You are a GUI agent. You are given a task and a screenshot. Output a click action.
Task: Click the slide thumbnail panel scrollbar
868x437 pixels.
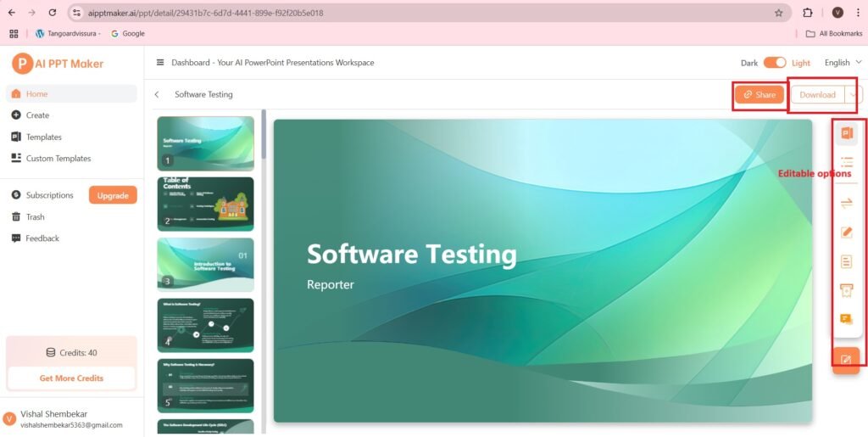coord(264,134)
